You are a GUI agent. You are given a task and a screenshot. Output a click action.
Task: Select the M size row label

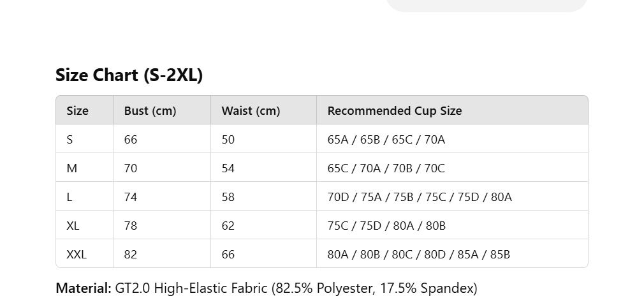pyautogui.click(x=71, y=168)
